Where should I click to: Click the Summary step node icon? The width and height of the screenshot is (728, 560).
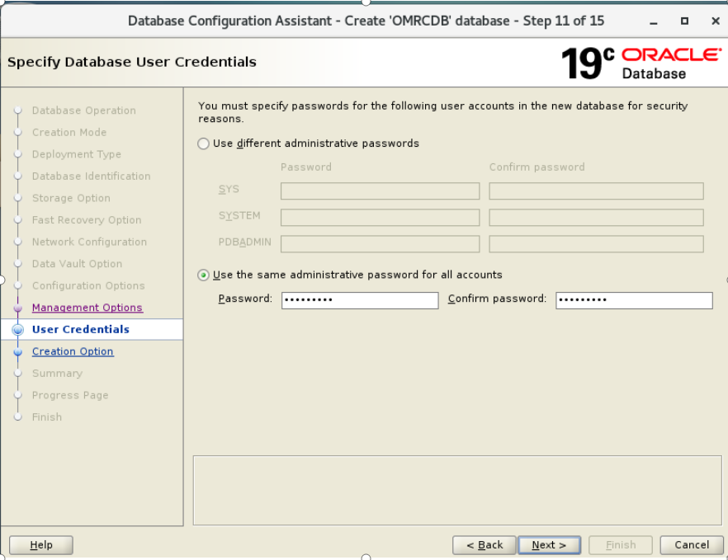pyautogui.click(x=19, y=373)
